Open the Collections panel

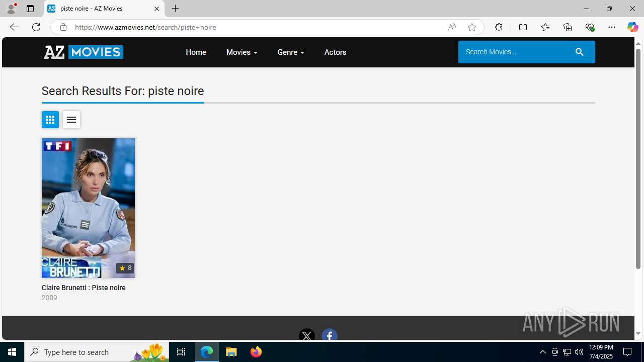(x=568, y=27)
